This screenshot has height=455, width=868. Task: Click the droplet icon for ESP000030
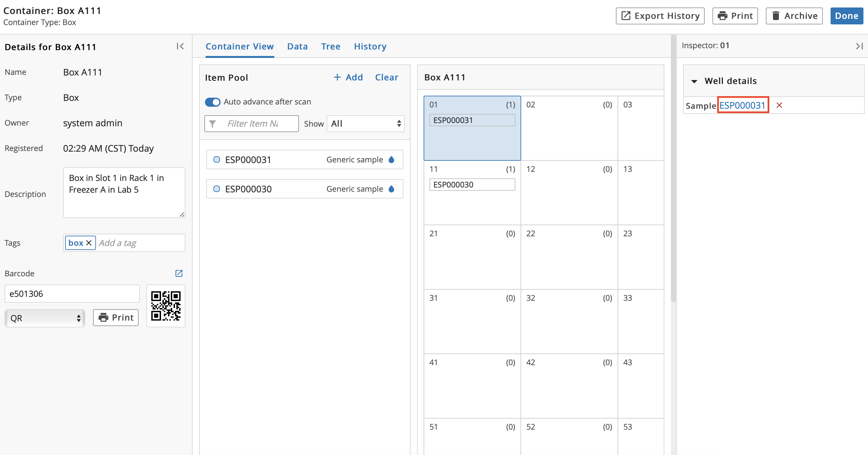(391, 189)
